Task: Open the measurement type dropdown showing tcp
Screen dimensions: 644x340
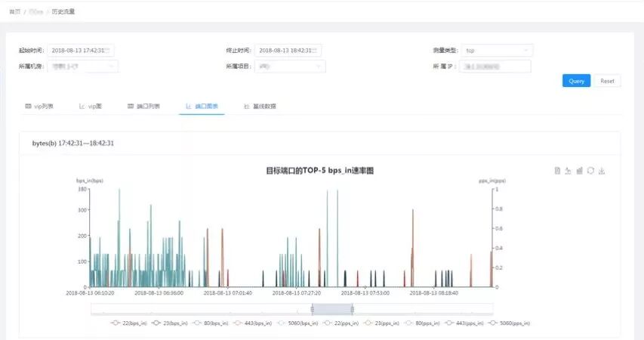Action: pos(497,51)
